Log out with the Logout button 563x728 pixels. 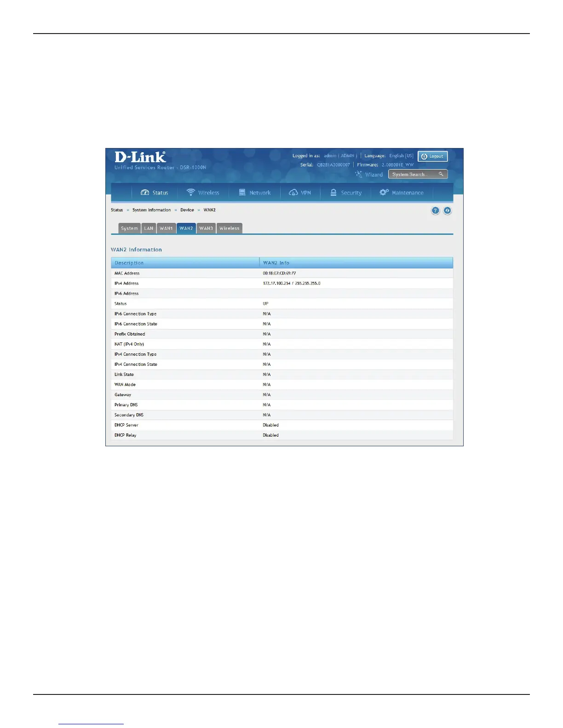click(x=432, y=156)
